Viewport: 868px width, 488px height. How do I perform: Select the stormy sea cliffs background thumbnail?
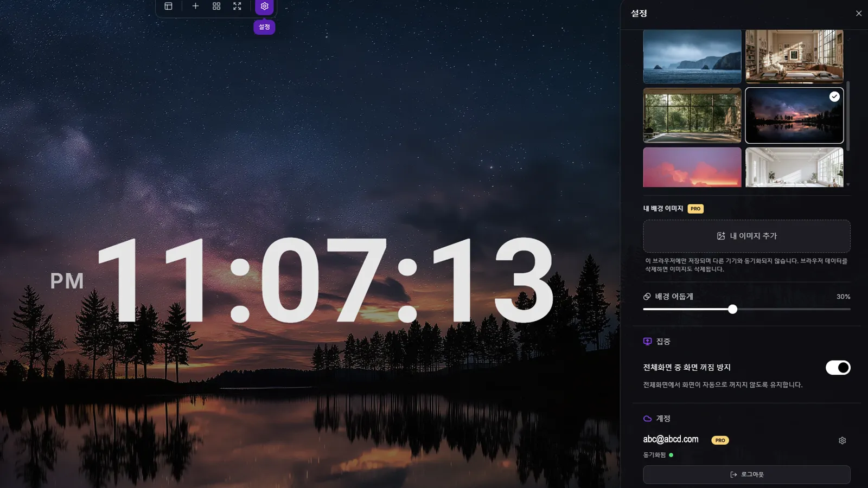coord(692,56)
